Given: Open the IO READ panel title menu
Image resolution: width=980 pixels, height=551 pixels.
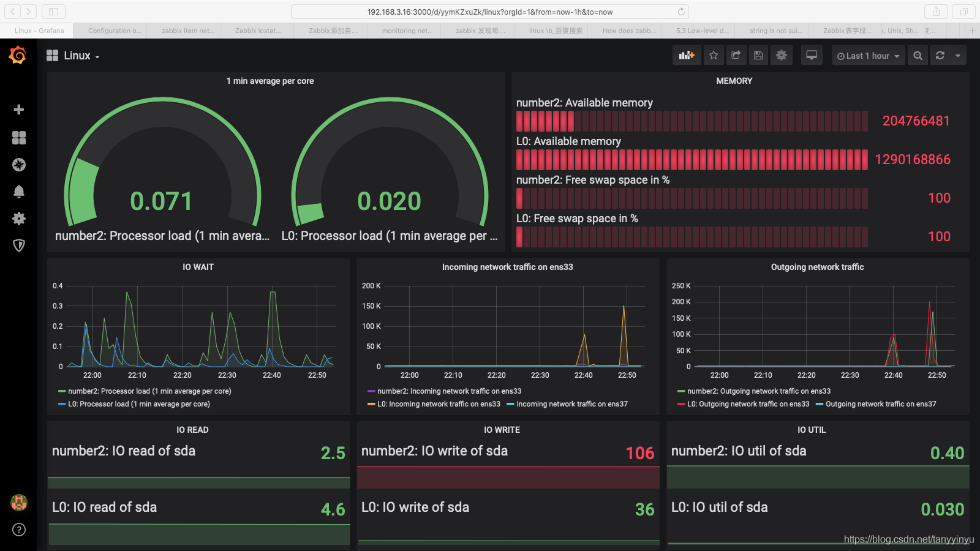Looking at the screenshot, I should [192, 430].
